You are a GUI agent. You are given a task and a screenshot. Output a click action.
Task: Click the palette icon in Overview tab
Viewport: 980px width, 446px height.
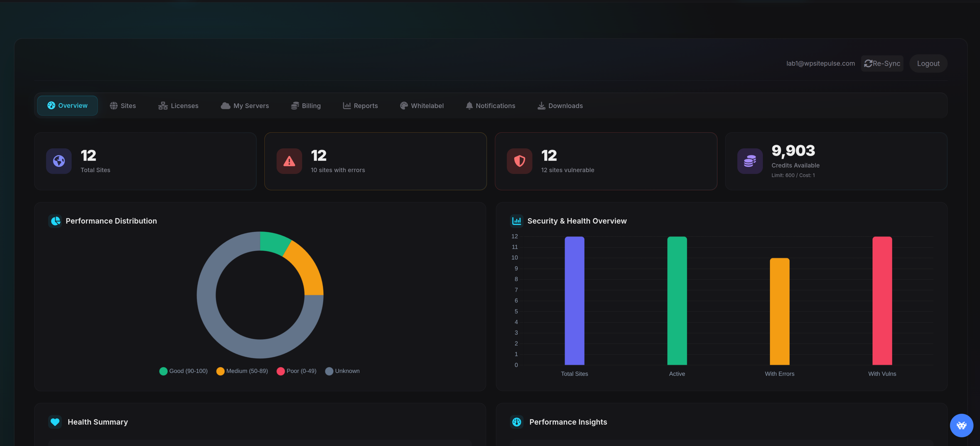[51, 105]
